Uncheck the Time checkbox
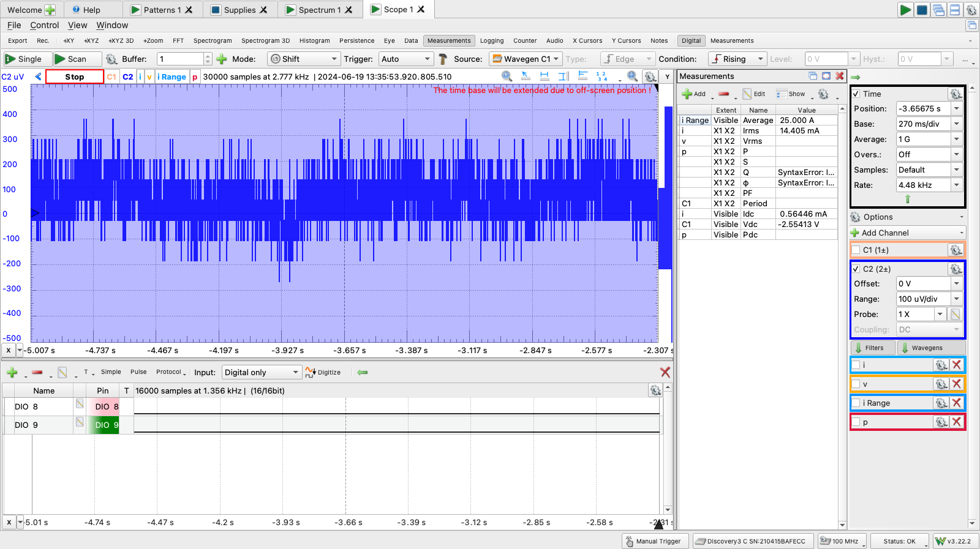 point(856,94)
